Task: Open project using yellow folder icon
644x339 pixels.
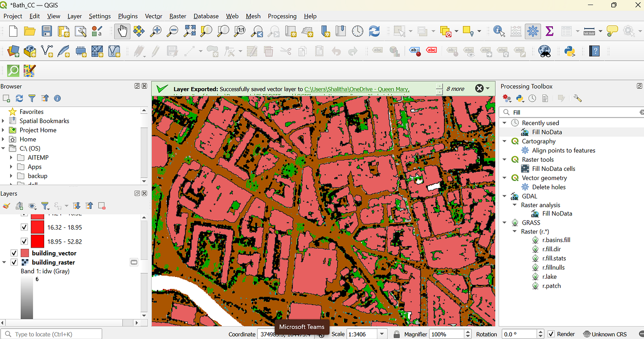Action: [x=30, y=31]
